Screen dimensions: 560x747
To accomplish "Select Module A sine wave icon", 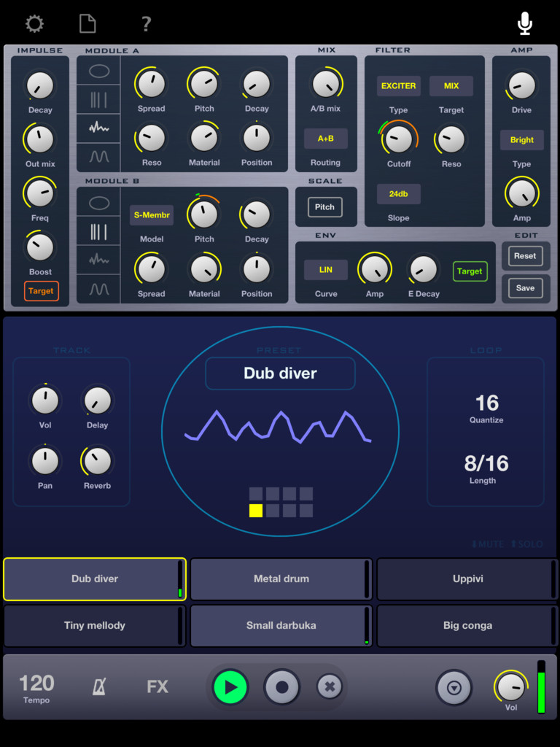I will tap(99, 156).
